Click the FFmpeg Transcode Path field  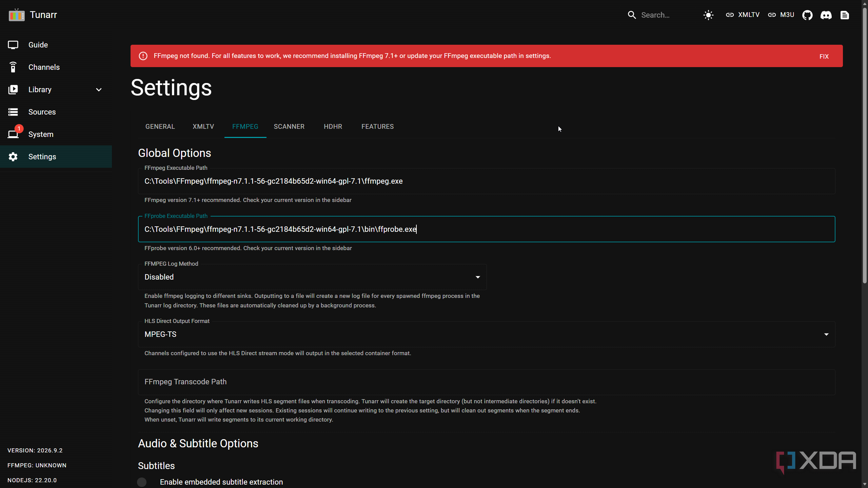coord(487,382)
